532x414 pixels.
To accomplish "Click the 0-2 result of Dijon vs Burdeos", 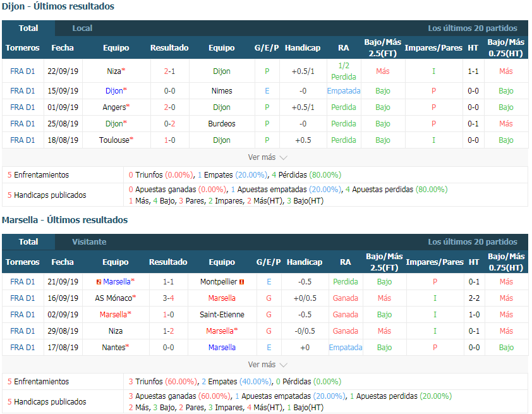I will pyautogui.click(x=169, y=124).
